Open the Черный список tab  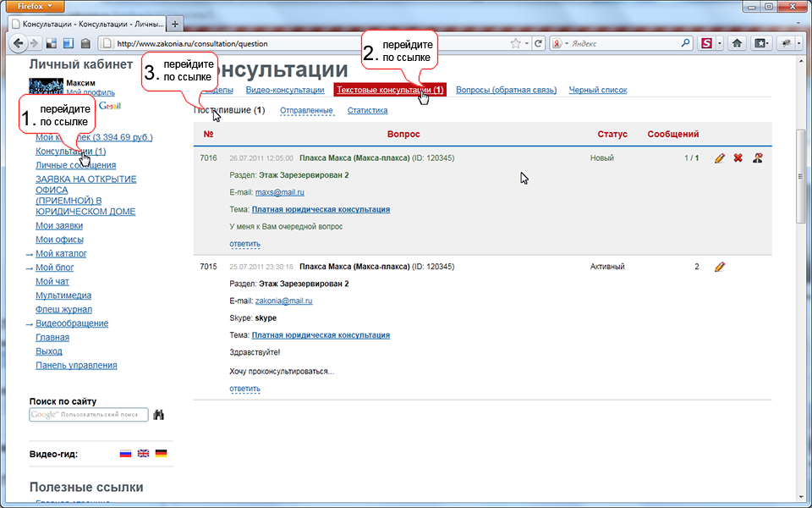(x=597, y=90)
